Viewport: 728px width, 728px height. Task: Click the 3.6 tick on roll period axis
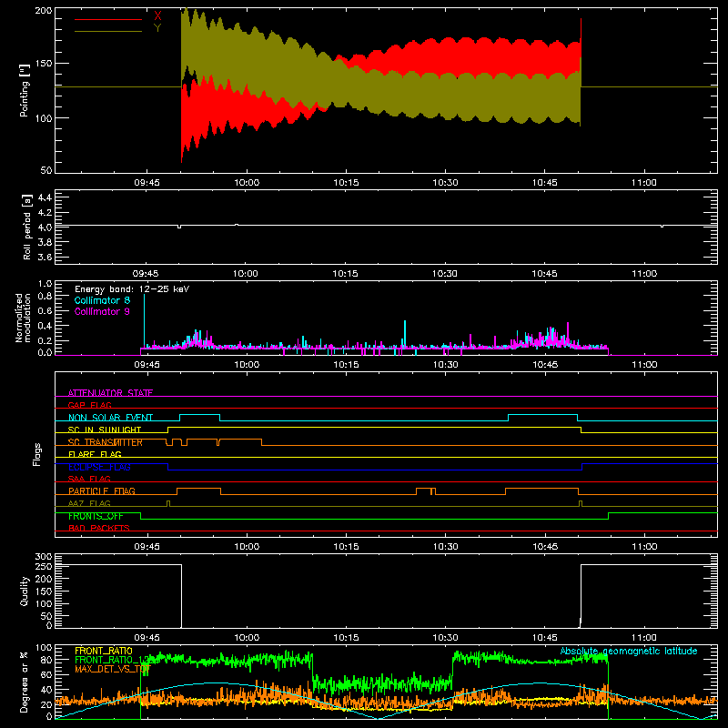(x=45, y=258)
